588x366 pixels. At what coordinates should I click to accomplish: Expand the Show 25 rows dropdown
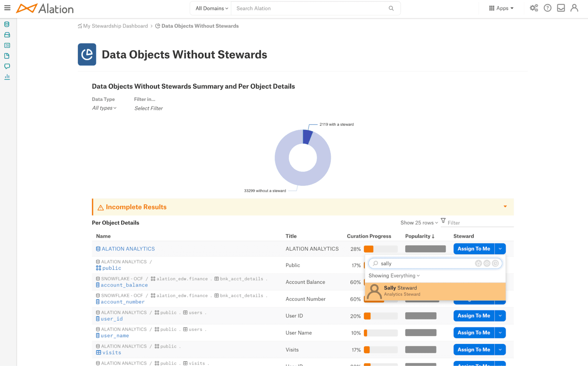[x=419, y=223]
